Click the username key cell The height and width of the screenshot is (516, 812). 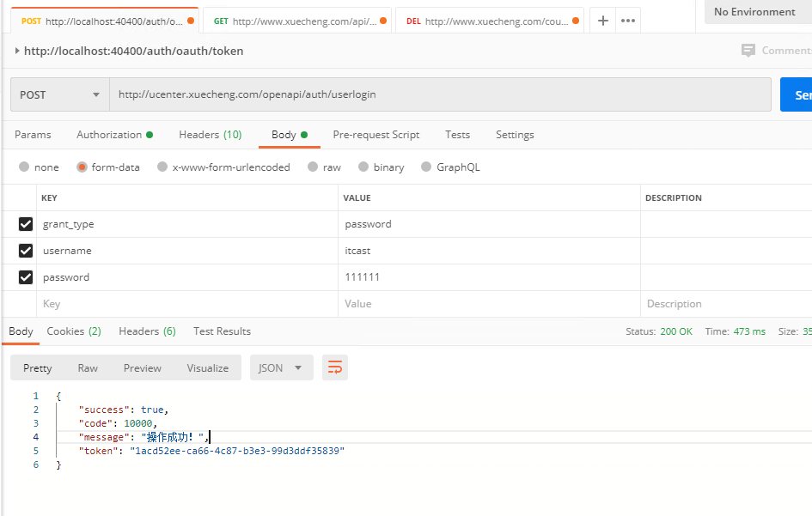[187, 251]
